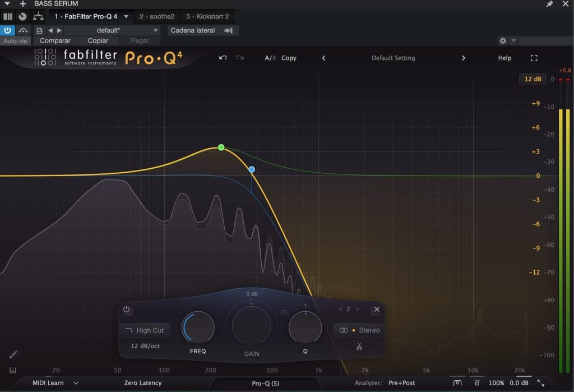Load the previous Pro-Q preset arrow
Image resolution: width=574 pixels, height=392 pixels.
point(323,58)
